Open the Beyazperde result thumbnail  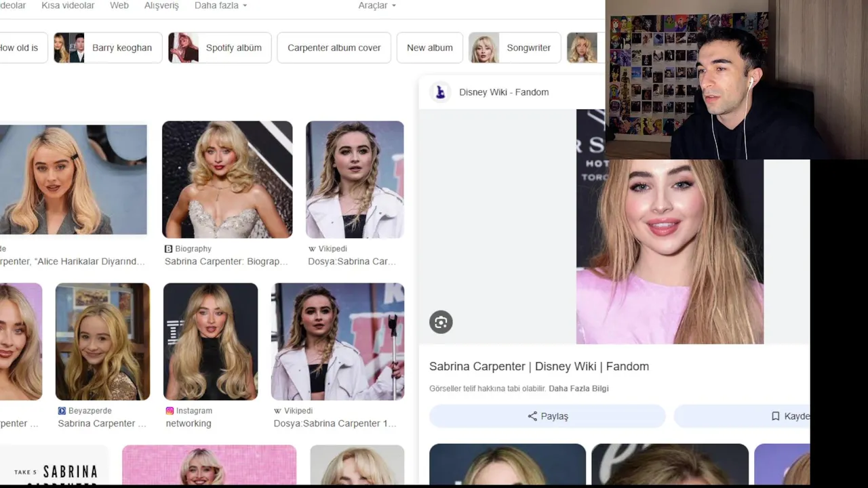(102, 342)
